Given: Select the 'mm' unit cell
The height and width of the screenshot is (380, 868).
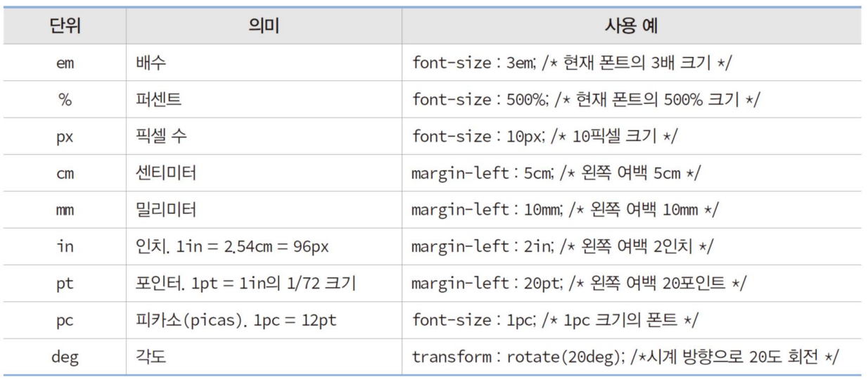Looking at the screenshot, I should click(x=65, y=210).
